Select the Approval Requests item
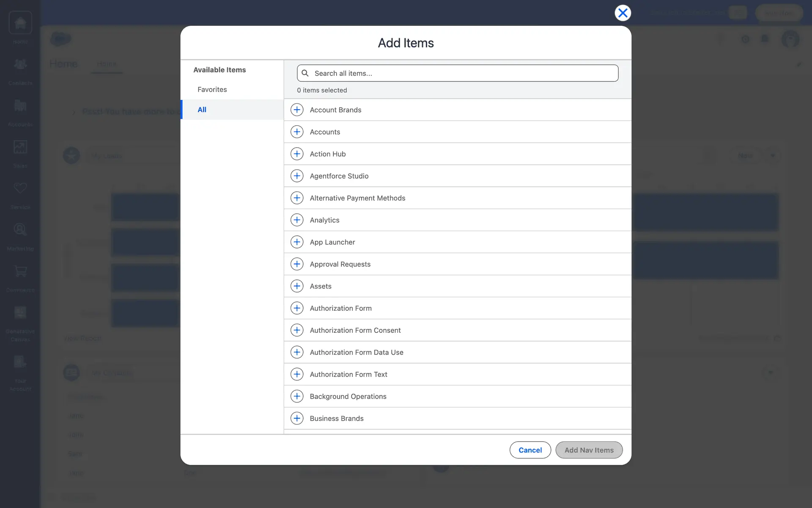Image resolution: width=812 pixels, height=508 pixels. point(340,264)
